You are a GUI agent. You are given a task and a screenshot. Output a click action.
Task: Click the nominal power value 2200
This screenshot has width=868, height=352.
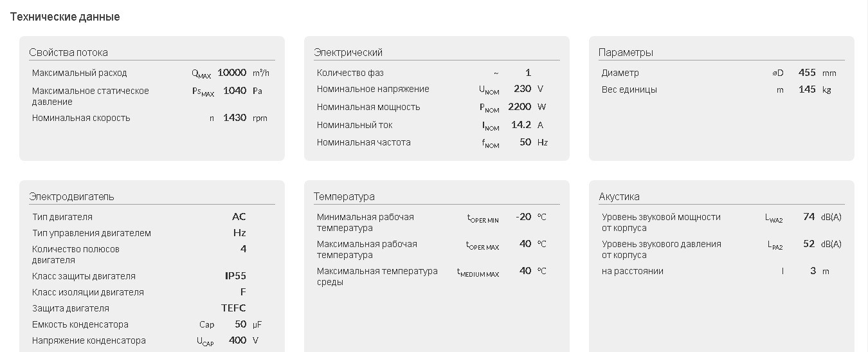tap(520, 107)
